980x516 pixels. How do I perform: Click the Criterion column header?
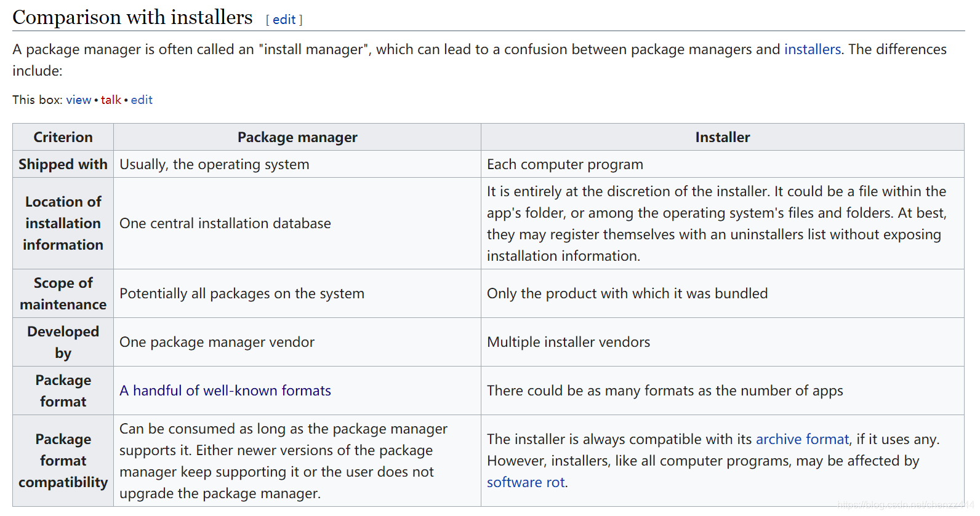click(63, 137)
